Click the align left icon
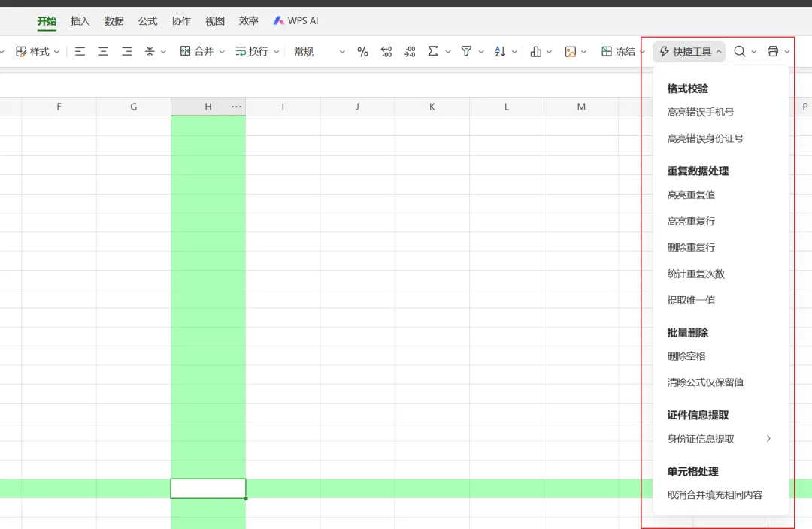The image size is (812, 529). [80, 51]
